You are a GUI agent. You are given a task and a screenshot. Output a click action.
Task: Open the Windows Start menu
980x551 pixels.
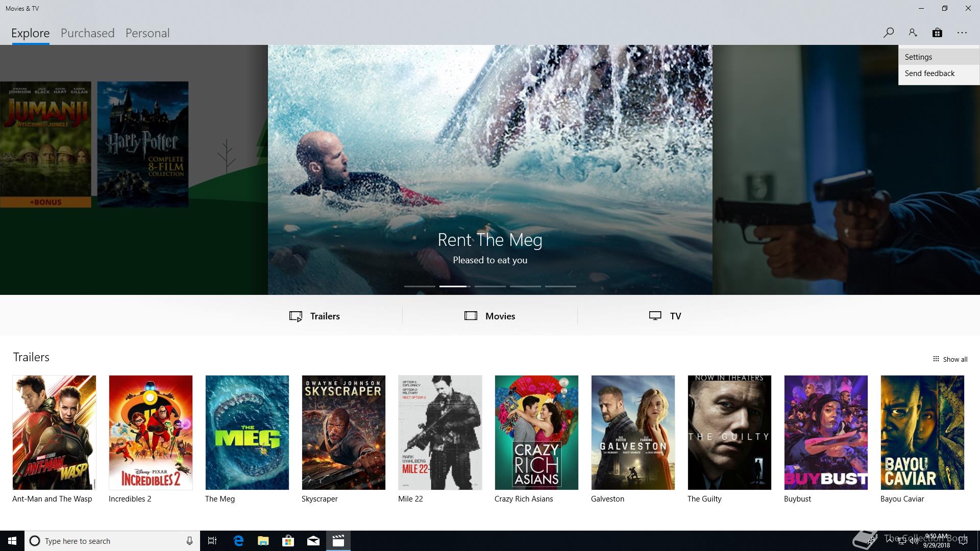[x=12, y=541]
